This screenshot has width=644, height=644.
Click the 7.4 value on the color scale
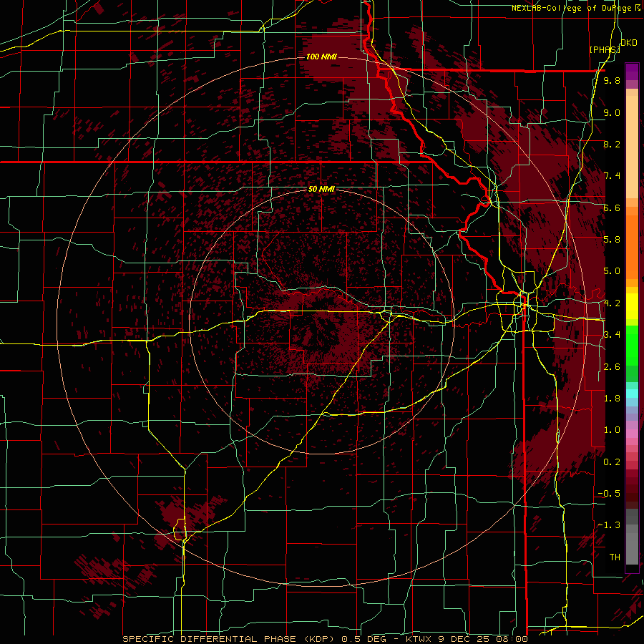point(612,176)
